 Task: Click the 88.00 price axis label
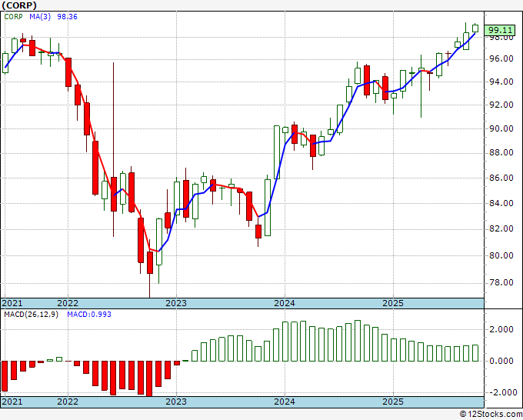(503, 153)
